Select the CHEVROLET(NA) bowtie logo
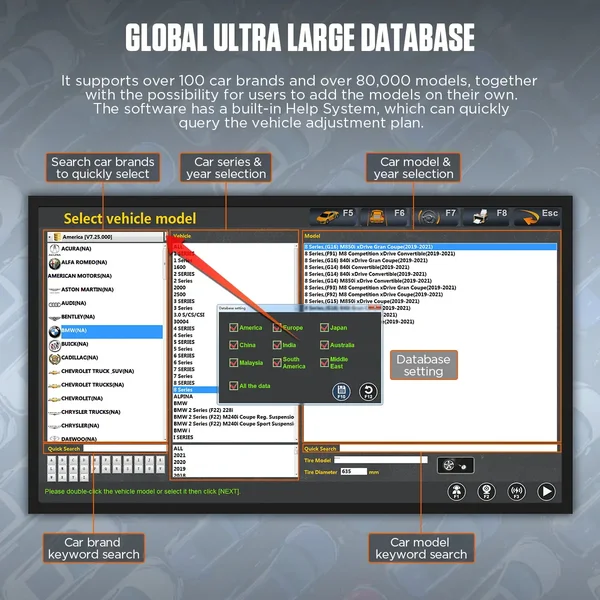Image resolution: width=600 pixels, height=600 pixels. tap(54, 399)
